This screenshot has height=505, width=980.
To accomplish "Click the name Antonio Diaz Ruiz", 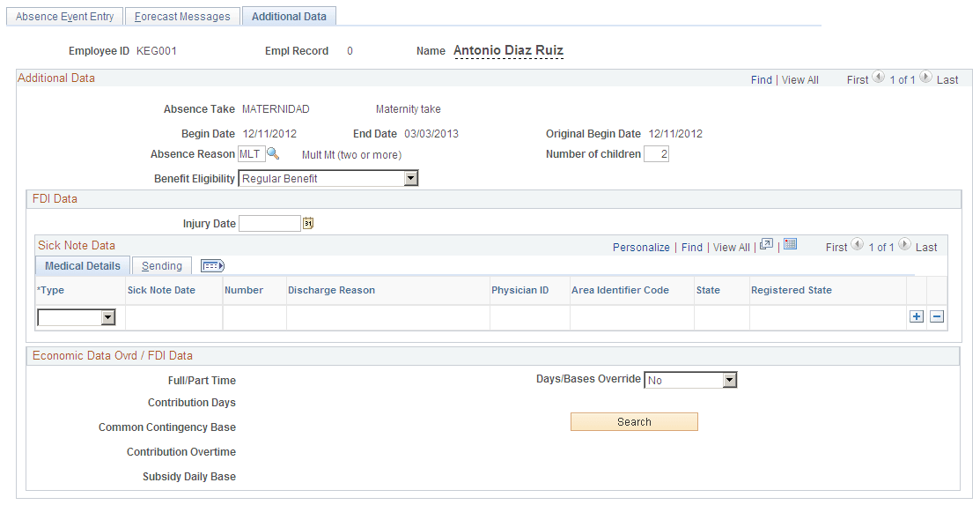I will [x=508, y=50].
